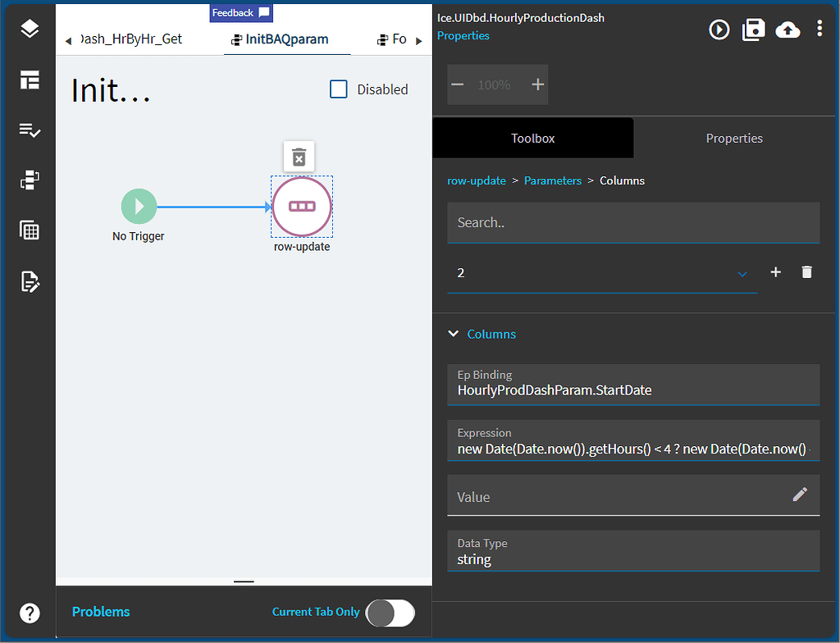Select the Layers panel icon in sidebar

(x=30, y=29)
